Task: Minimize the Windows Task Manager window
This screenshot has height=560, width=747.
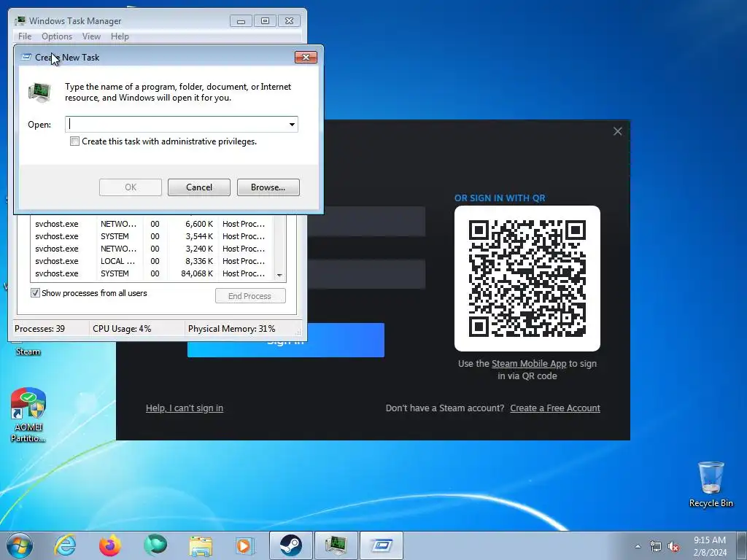Action: pos(241,21)
